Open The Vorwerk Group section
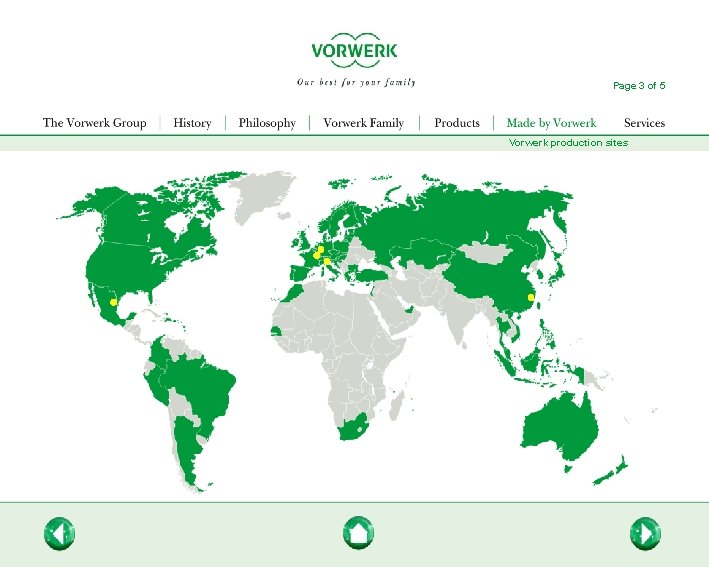The width and height of the screenshot is (709, 567). tap(95, 123)
